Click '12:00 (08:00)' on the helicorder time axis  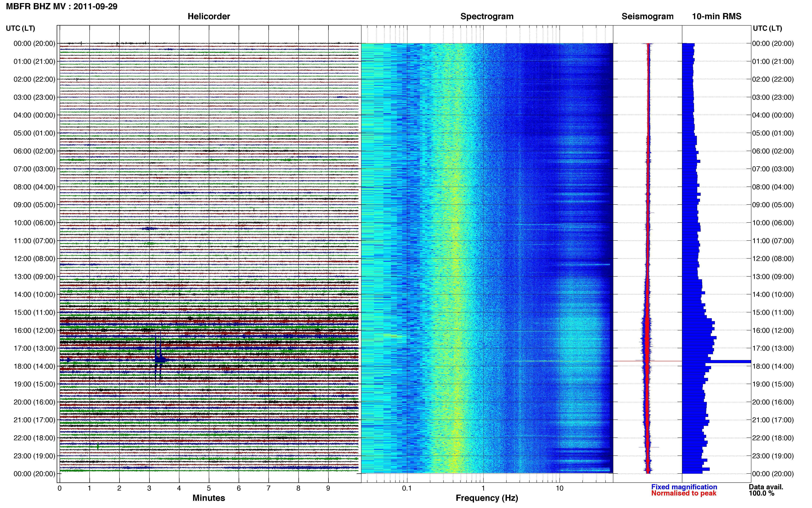point(34,259)
